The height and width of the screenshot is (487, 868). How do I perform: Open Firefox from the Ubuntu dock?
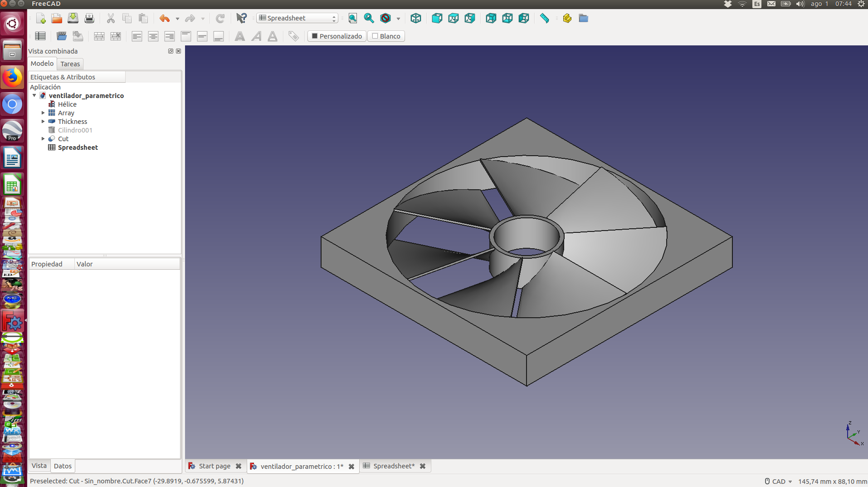[x=12, y=77]
